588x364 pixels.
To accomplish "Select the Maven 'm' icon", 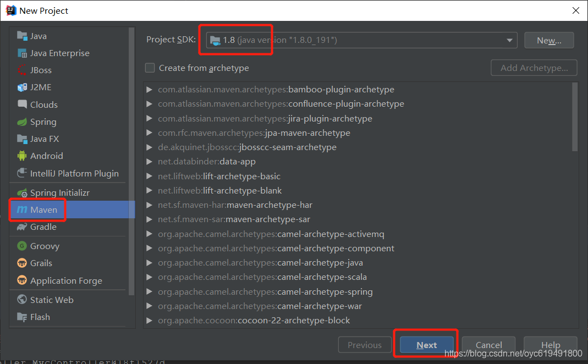I will coord(22,209).
